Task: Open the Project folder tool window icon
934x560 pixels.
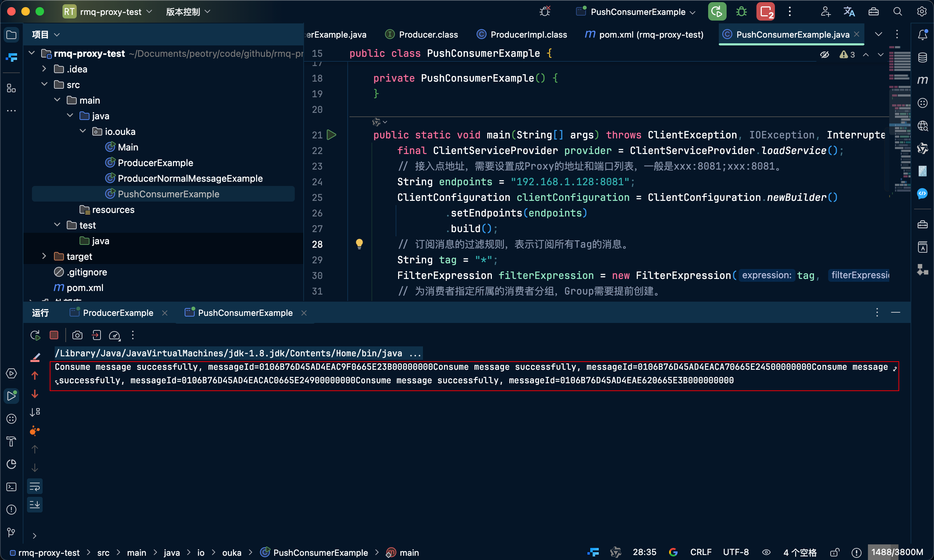Action: pyautogui.click(x=11, y=35)
